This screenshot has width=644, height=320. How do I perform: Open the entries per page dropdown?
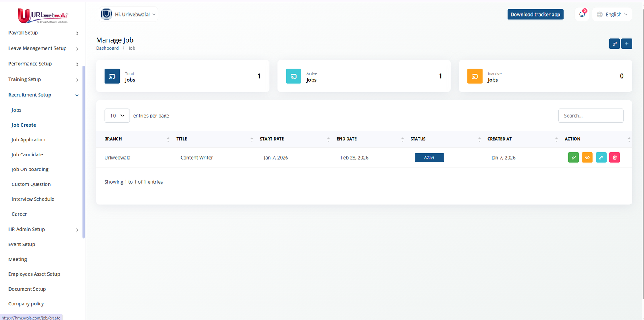pyautogui.click(x=117, y=116)
